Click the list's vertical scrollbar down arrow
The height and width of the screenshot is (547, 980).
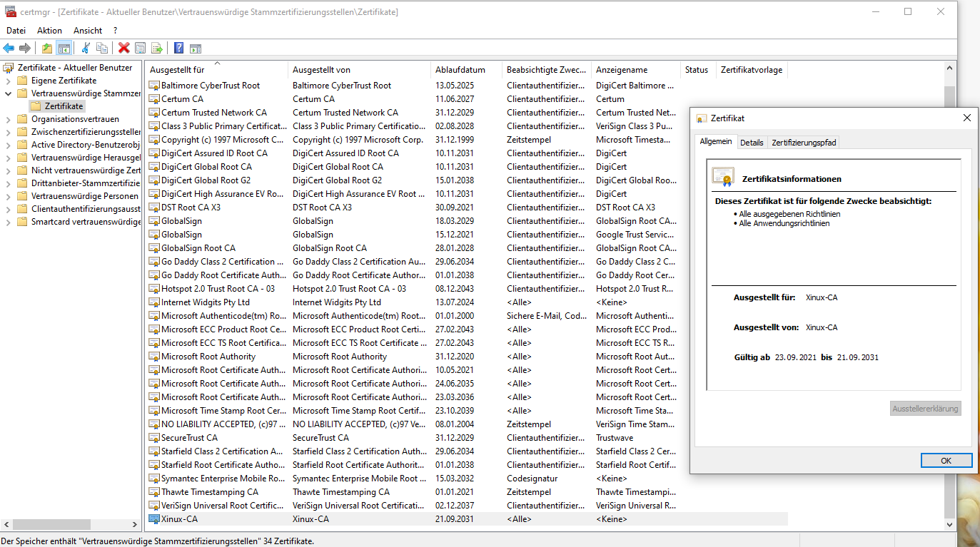[949, 524]
